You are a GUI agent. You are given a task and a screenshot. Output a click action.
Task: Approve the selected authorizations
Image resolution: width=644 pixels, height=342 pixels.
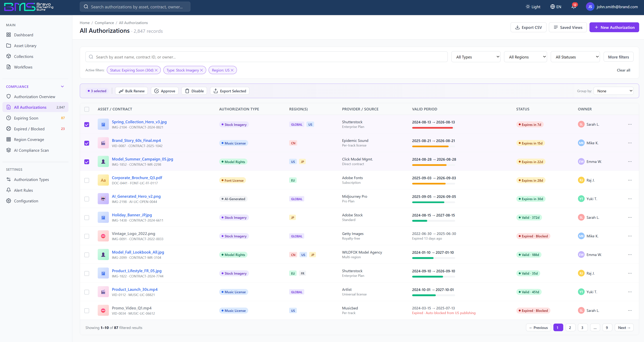(x=164, y=91)
